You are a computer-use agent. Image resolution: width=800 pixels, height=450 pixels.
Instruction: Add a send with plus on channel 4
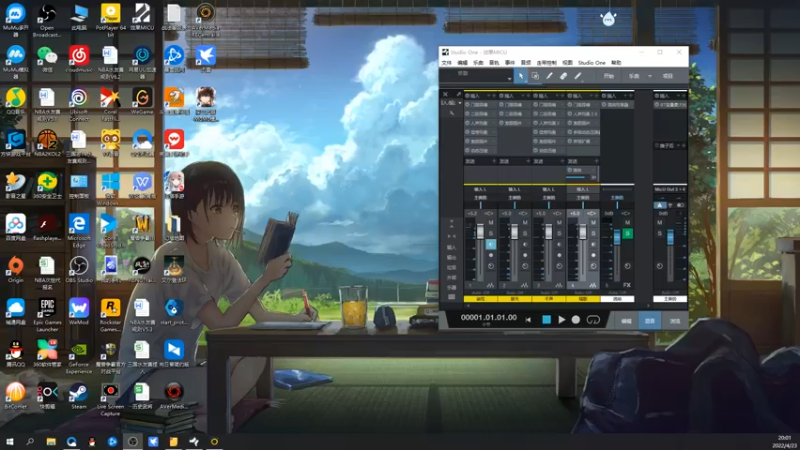[x=596, y=161]
